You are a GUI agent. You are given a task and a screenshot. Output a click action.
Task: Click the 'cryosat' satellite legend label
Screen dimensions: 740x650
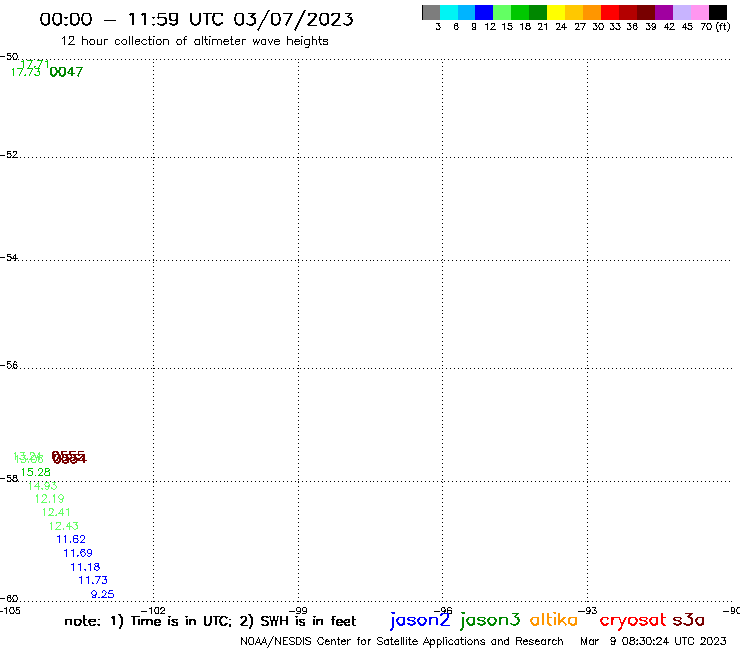coord(633,621)
